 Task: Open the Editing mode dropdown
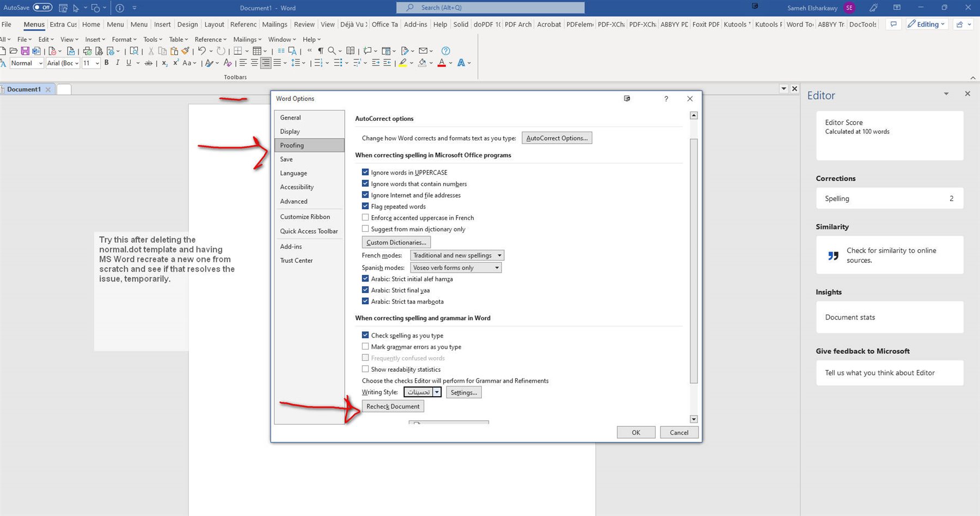click(x=928, y=24)
